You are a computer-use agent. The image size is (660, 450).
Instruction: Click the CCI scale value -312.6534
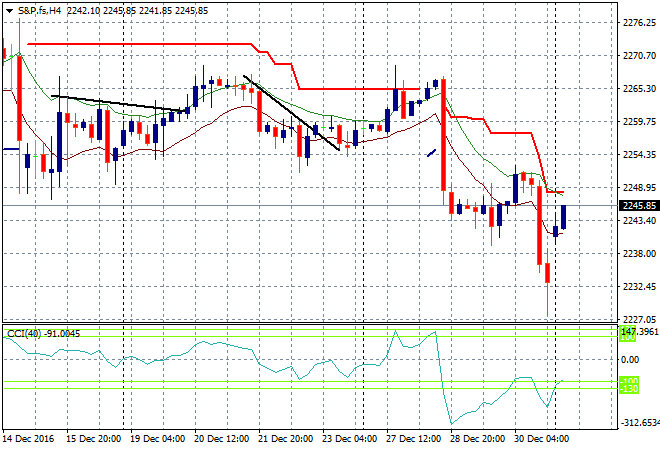pyautogui.click(x=639, y=422)
